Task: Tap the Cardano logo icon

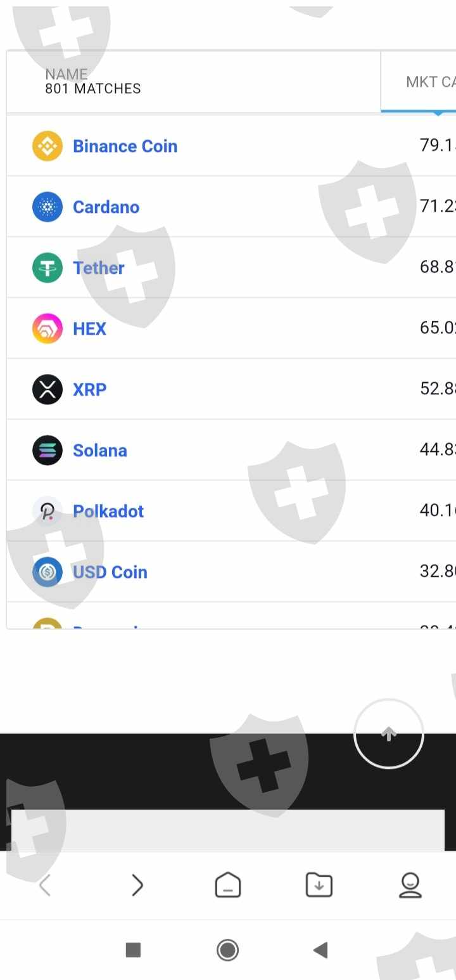Action: 47,207
